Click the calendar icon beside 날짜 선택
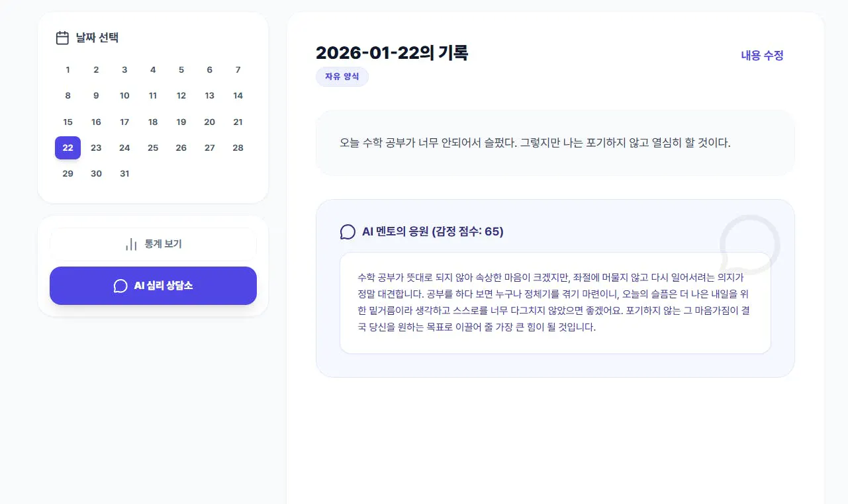The image size is (848, 504). (x=61, y=38)
